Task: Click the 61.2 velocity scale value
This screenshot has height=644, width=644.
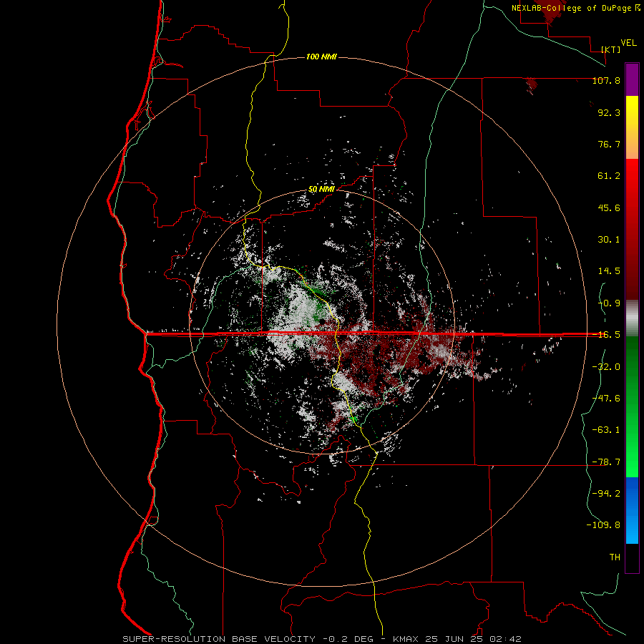Action: click(x=609, y=176)
